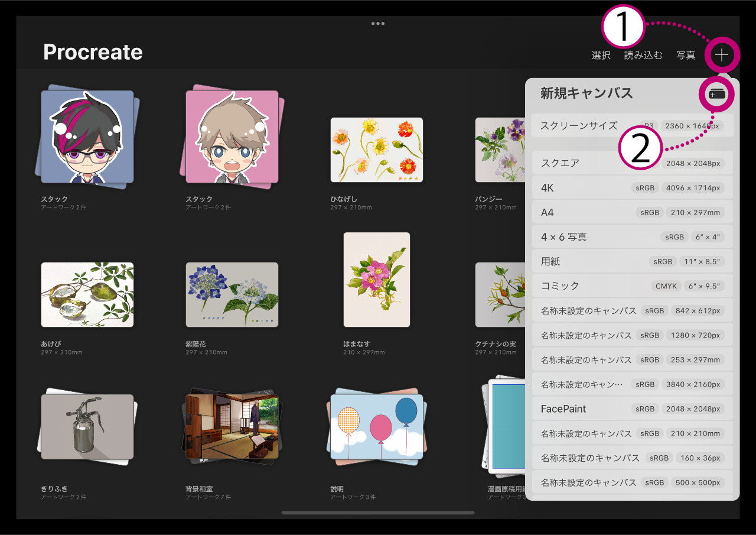Select the 4 × 6 写真 preset

(x=633, y=236)
